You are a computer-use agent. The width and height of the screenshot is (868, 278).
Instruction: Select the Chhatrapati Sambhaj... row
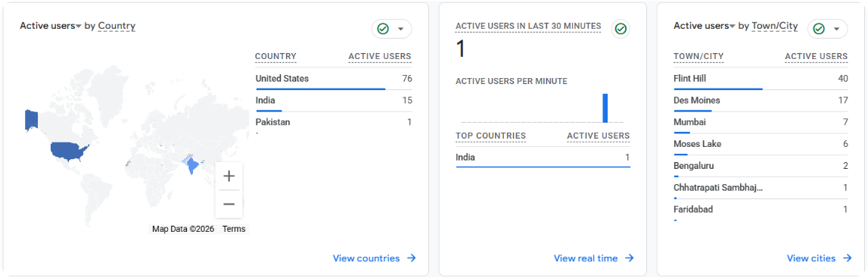pyautogui.click(x=761, y=188)
